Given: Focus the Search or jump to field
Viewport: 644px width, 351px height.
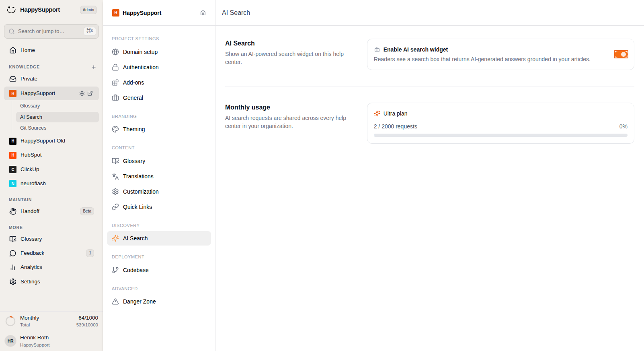Looking at the screenshot, I should pos(51,31).
